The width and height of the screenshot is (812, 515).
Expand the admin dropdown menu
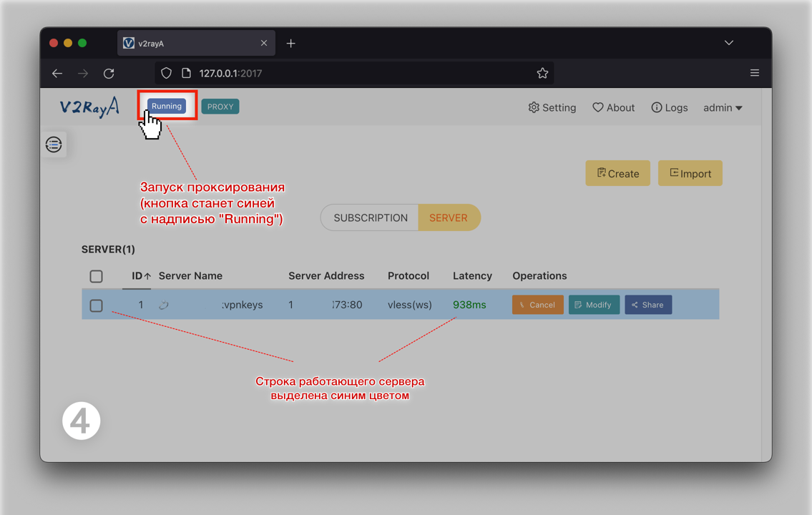point(723,108)
